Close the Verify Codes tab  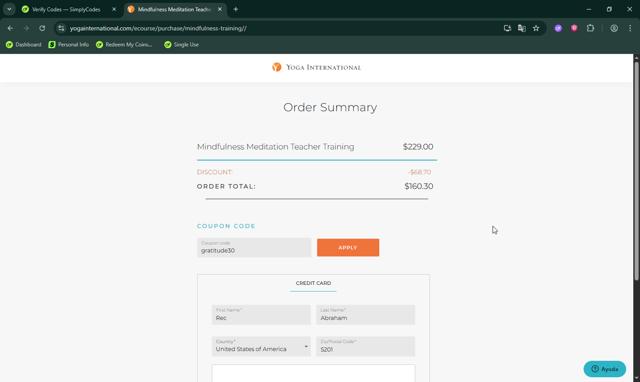114,9
